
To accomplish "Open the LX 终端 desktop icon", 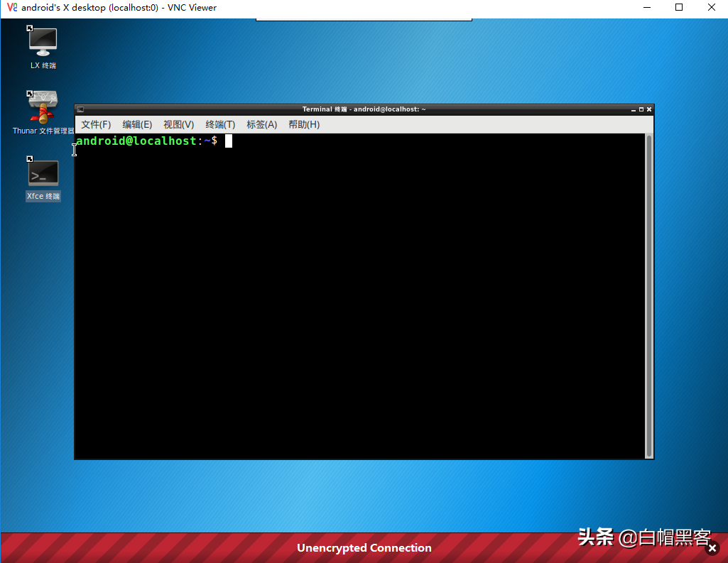I will click(x=43, y=42).
